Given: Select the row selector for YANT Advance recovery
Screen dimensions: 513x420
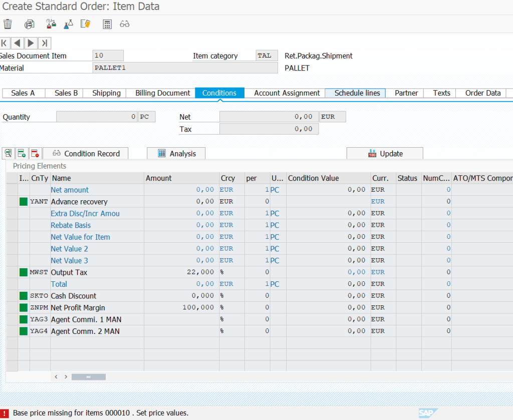Looking at the screenshot, I should tap(12, 202).
